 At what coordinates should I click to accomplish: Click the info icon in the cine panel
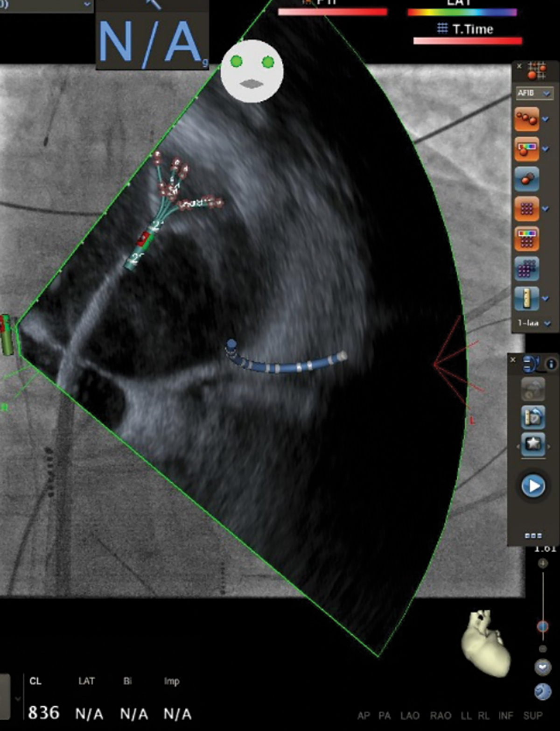point(551,364)
